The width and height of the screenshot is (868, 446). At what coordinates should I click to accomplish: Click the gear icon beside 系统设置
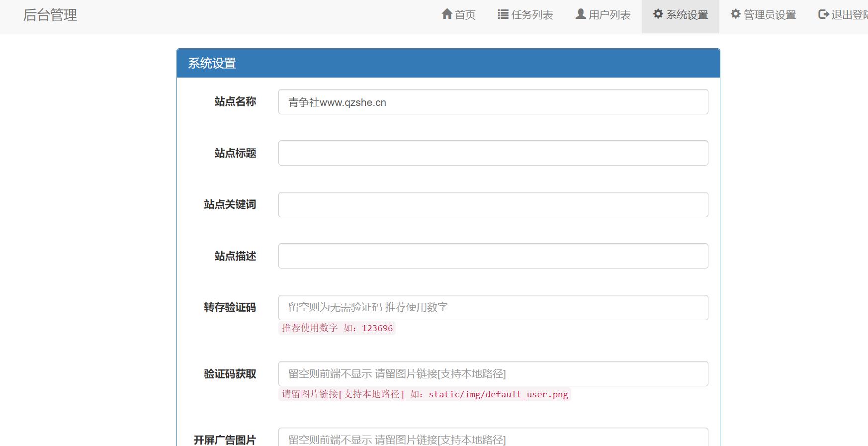click(x=658, y=14)
